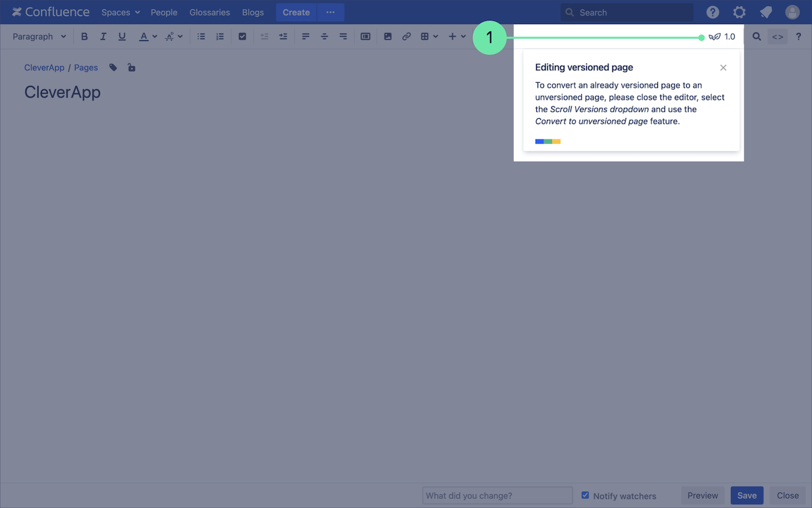Insert an image using the picture icon

[x=388, y=37]
